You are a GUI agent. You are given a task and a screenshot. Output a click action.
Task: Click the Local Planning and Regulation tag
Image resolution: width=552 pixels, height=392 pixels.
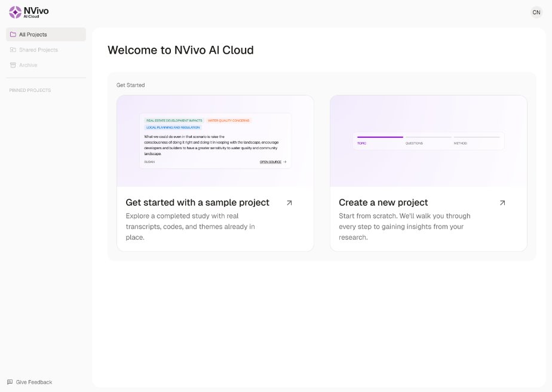(x=173, y=128)
